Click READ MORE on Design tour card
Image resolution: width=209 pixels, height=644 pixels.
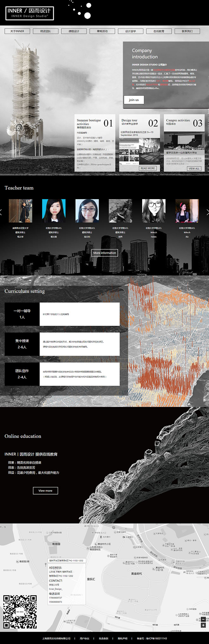(148, 168)
